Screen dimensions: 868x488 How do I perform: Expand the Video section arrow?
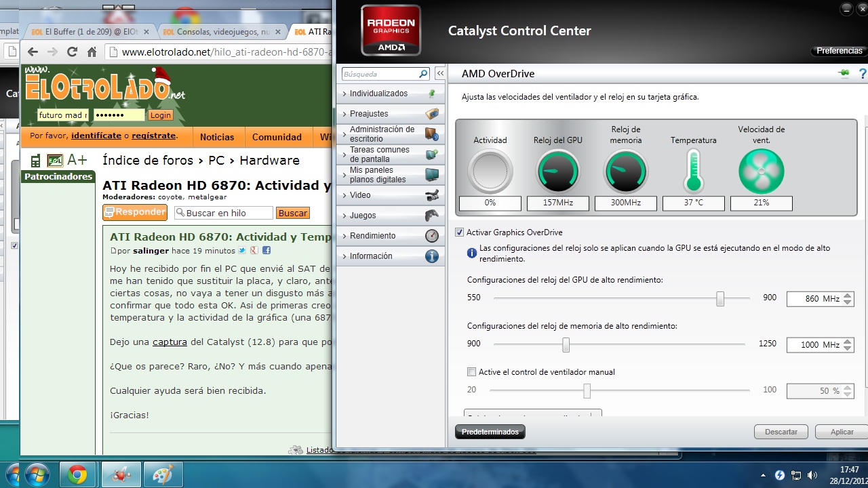pyautogui.click(x=344, y=195)
